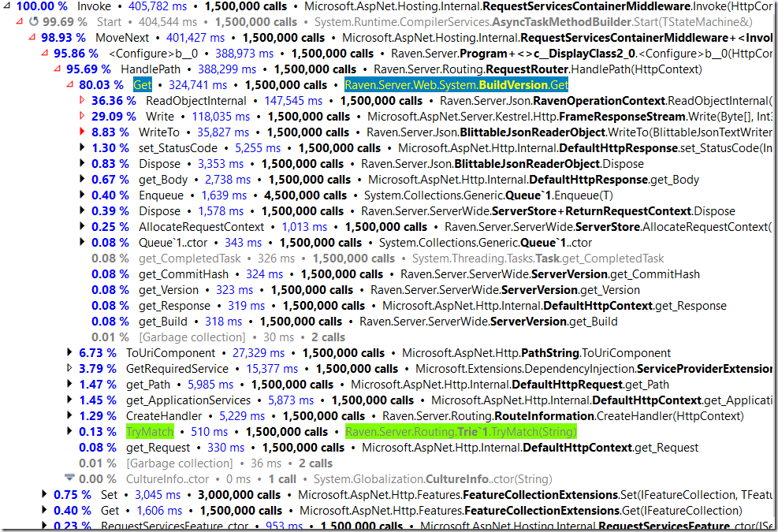
Task: Collapse the 95.86 % <Configure>b__0 node
Action: (x=45, y=53)
